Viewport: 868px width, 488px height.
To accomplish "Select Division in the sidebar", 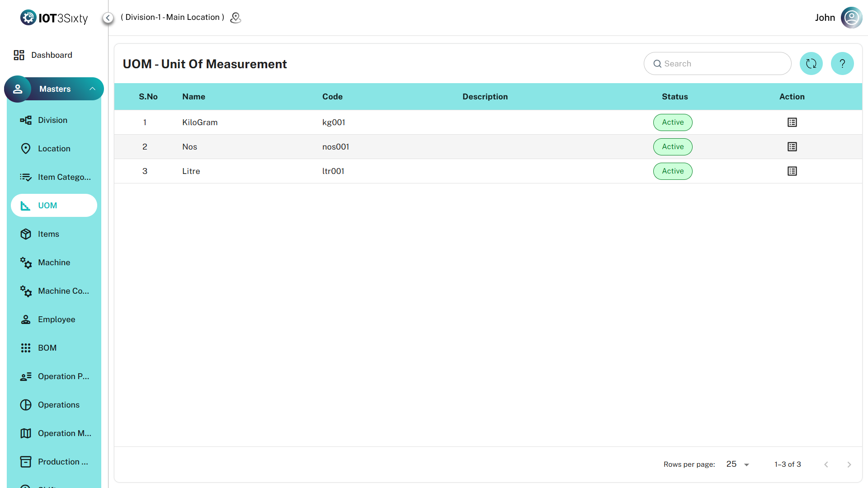I will tap(52, 120).
